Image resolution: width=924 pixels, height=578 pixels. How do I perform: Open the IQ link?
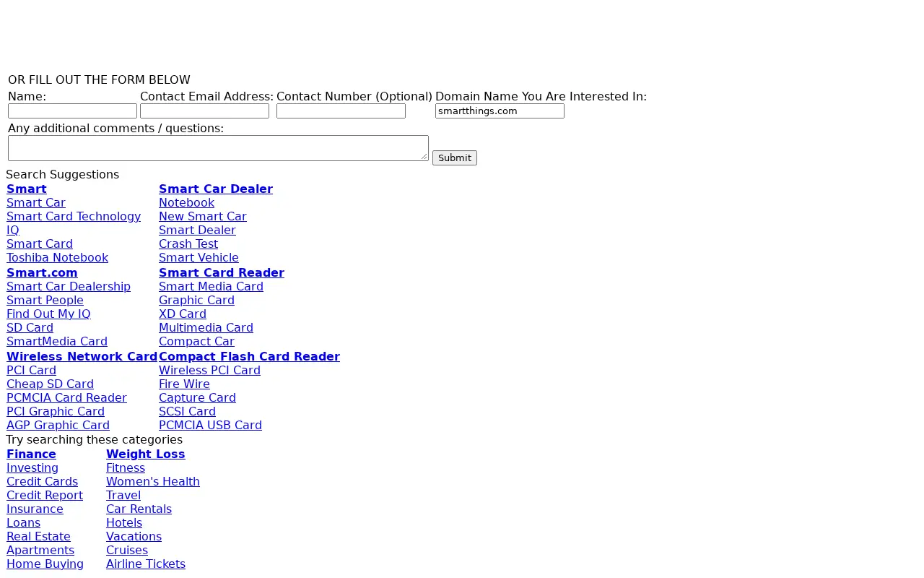[x=13, y=230]
